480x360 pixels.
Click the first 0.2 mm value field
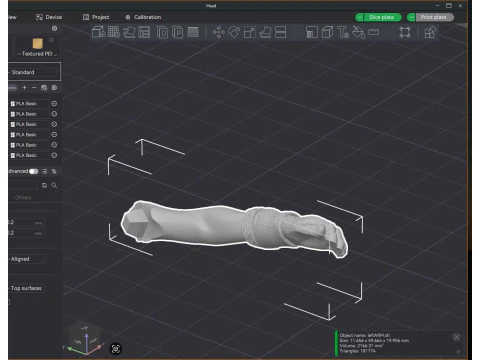click(x=27, y=222)
